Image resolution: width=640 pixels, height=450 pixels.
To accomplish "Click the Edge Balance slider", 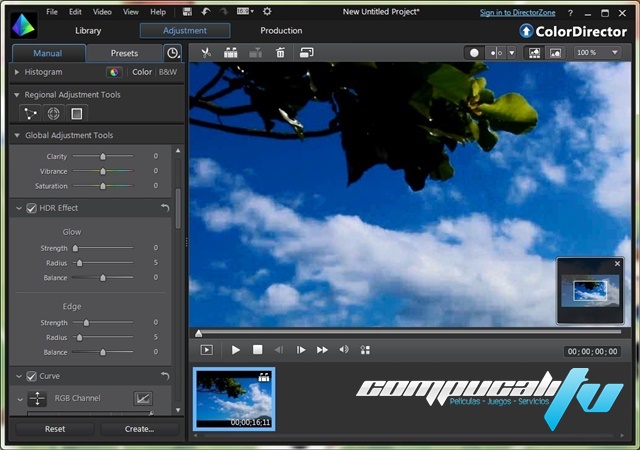I will pyautogui.click(x=103, y=352).
